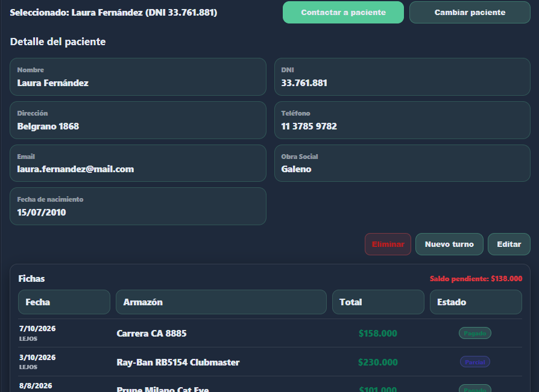This screenshot has width=539, height=392.
Task: Click the Total column header
Action: pos(378,302)
